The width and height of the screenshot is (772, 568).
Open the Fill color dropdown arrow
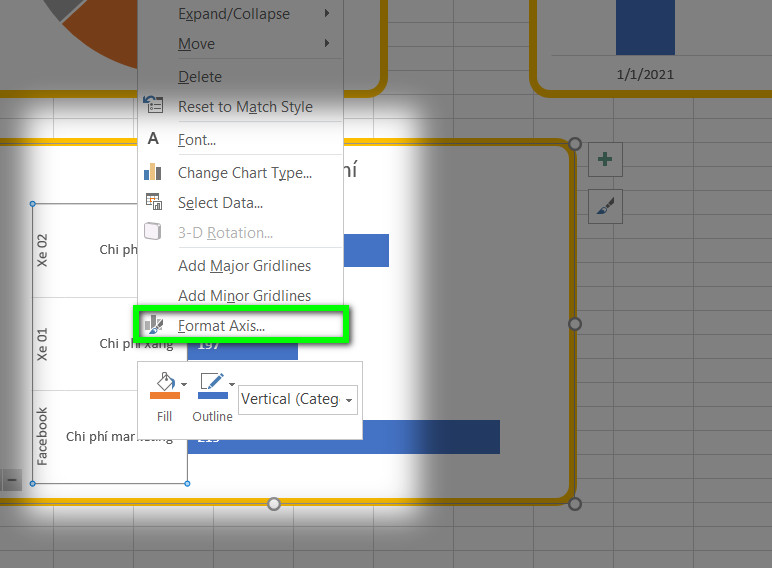(x=184, y=384)
